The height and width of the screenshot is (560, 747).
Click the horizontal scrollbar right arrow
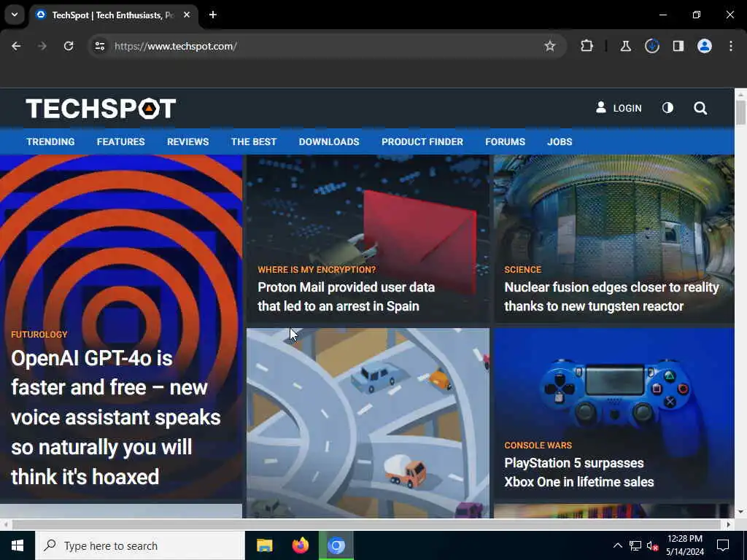(x=729, y=524)
